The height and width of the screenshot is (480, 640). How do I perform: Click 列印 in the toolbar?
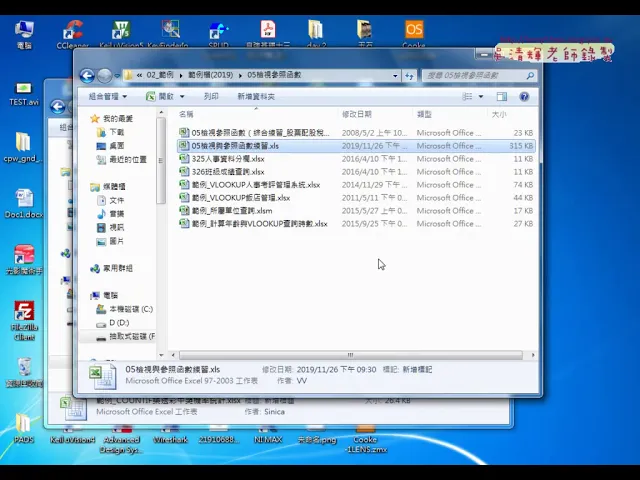[211, 97]
